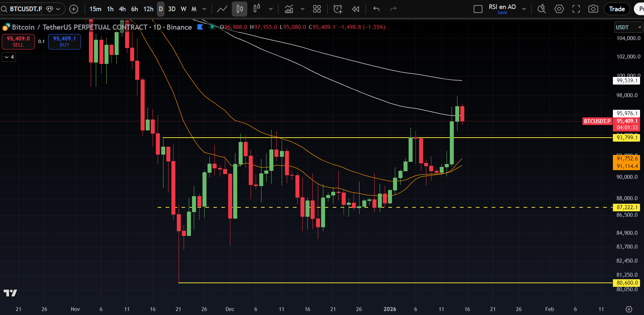Open chart settings hexagon icon
The width and height of the screenshot is (644, 315).
(559, 9)
